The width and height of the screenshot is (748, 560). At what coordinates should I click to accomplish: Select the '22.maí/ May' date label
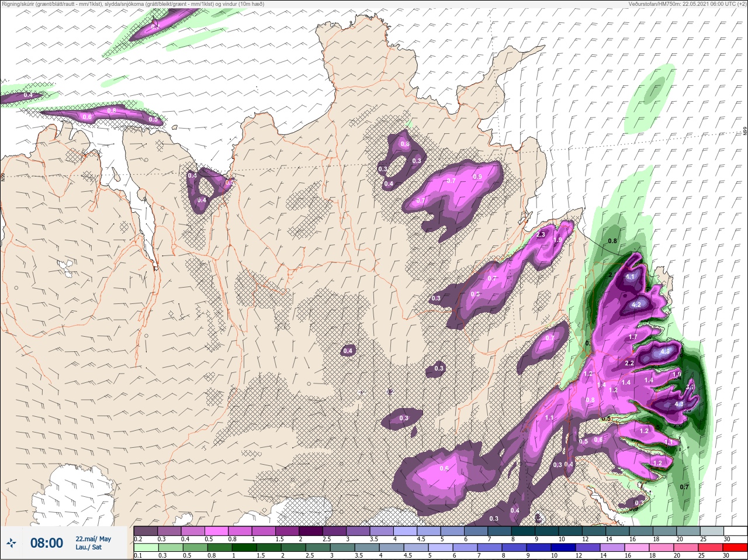pos(93,539)
